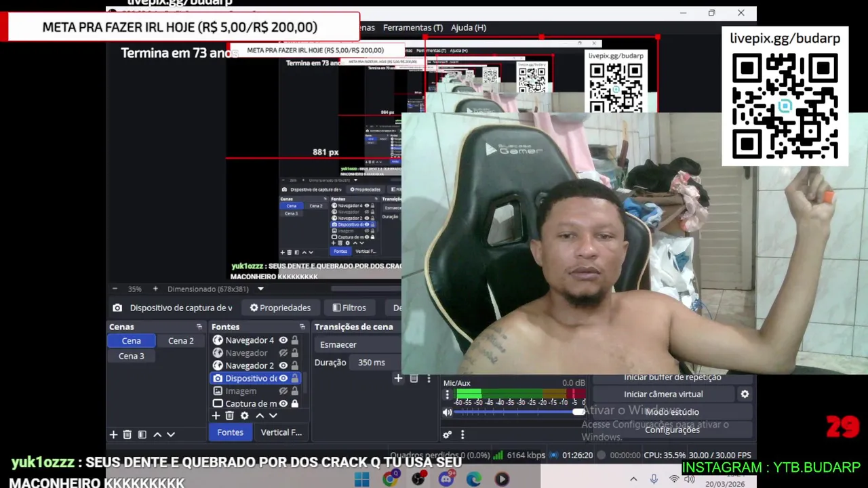This screenshot has width=868, height=488.
Task: Show the Imagem source eye icon
Action: coord(283,391)
